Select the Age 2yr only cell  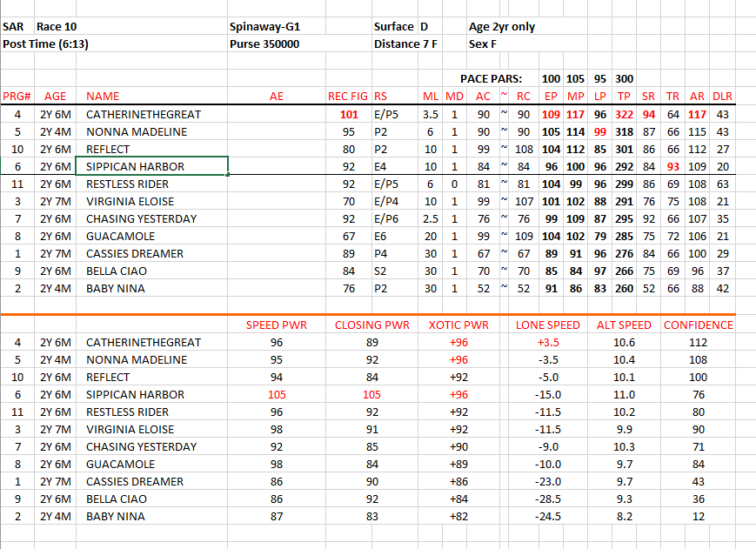[502, 27]
